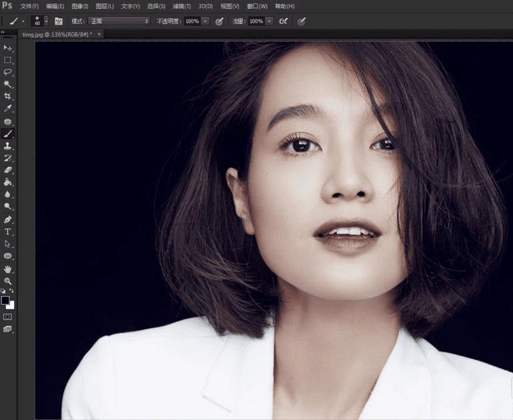Switch to the timg.jpg document tab

tap(56, 33)
